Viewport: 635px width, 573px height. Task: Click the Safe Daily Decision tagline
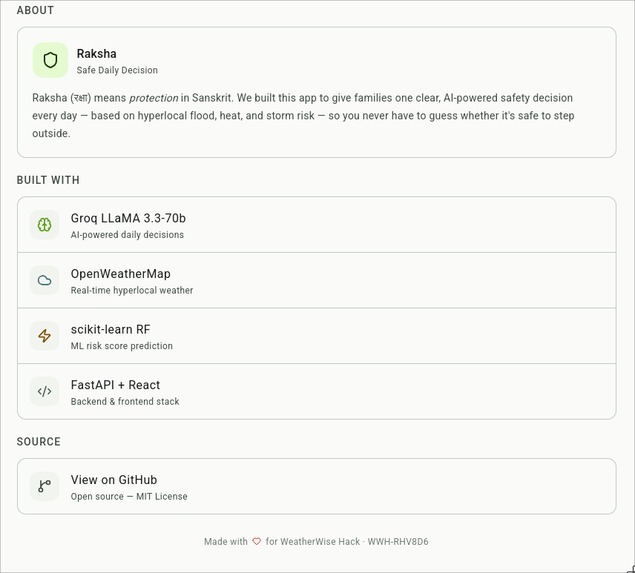coord(117,70)
